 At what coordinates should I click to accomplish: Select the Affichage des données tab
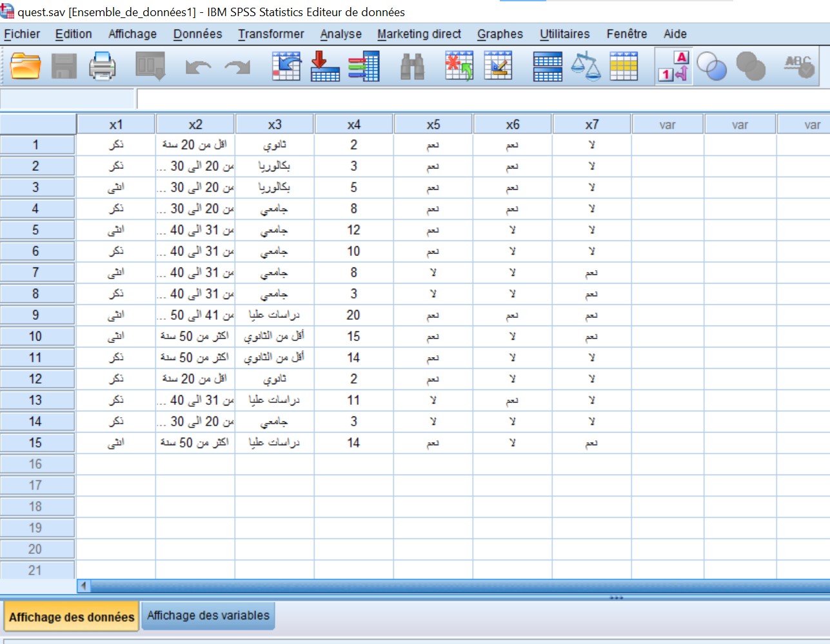[x=72, y=617]
